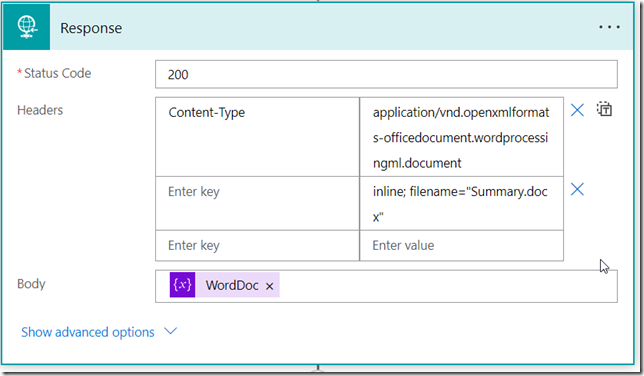Edit the application/vnd.openxmlformats header value

pos(461,137)
